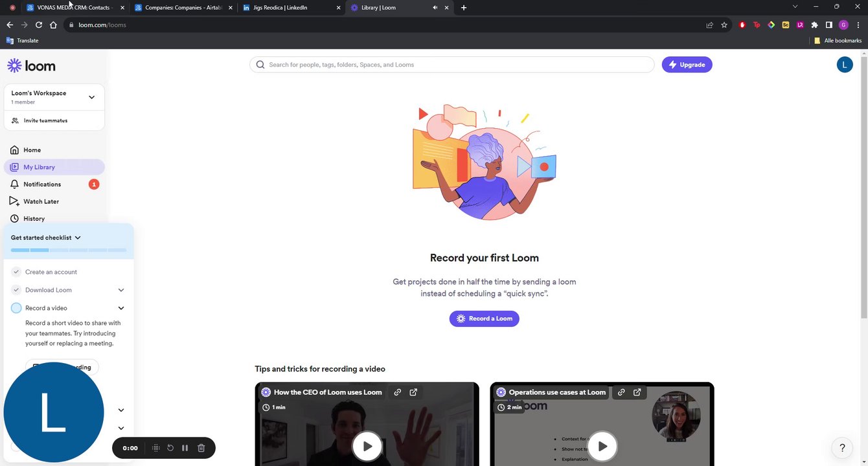Share this page via the address bar icon

(x=710, y=25)
